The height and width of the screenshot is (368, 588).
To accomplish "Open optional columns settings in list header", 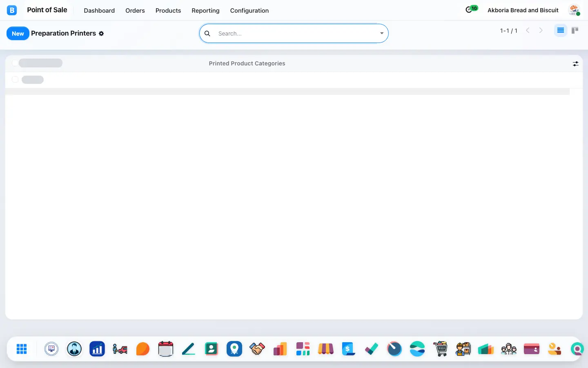I will tap(576, 64).
